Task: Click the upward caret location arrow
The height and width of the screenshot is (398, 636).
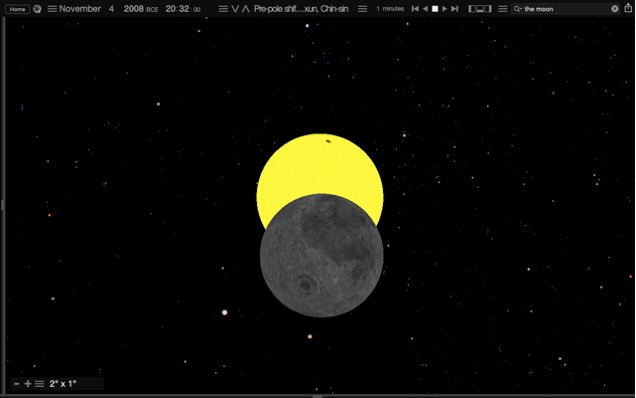Action: (x=245, y=9)
